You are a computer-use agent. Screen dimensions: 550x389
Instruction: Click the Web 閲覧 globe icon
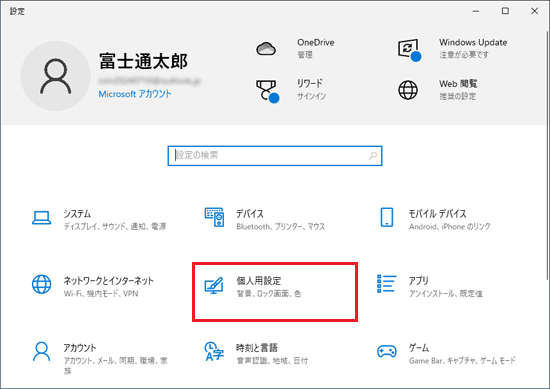408,90
